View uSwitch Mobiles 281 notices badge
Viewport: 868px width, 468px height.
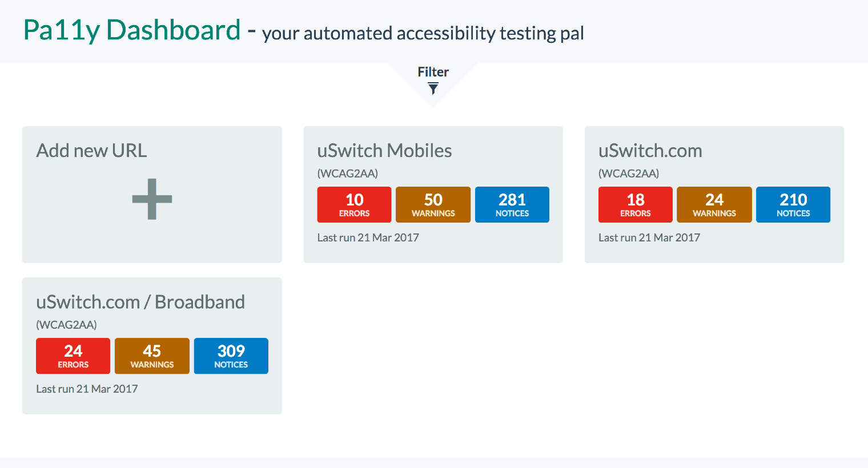coord(512,204)
